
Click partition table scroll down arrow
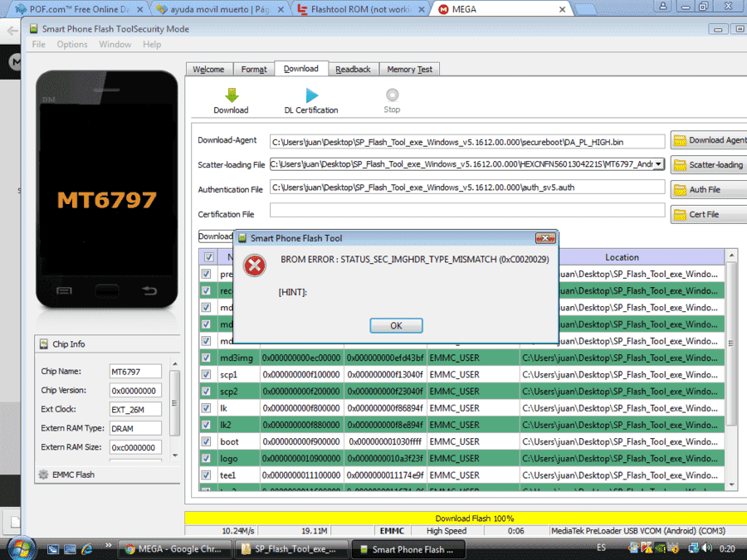(x=732, y=485)
